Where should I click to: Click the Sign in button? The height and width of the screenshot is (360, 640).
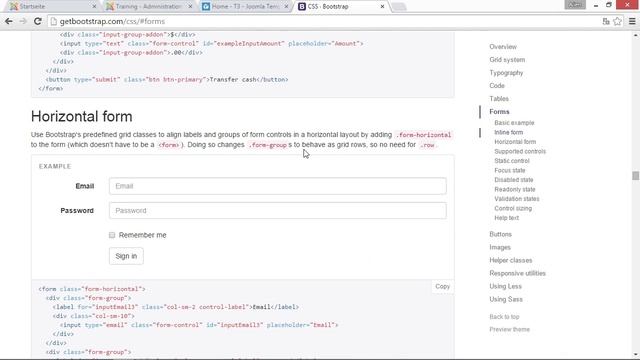click(x=126, y=256)
